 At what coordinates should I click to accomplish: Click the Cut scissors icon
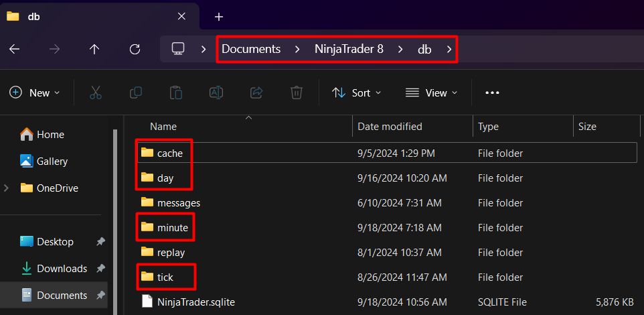click(96, 92)
